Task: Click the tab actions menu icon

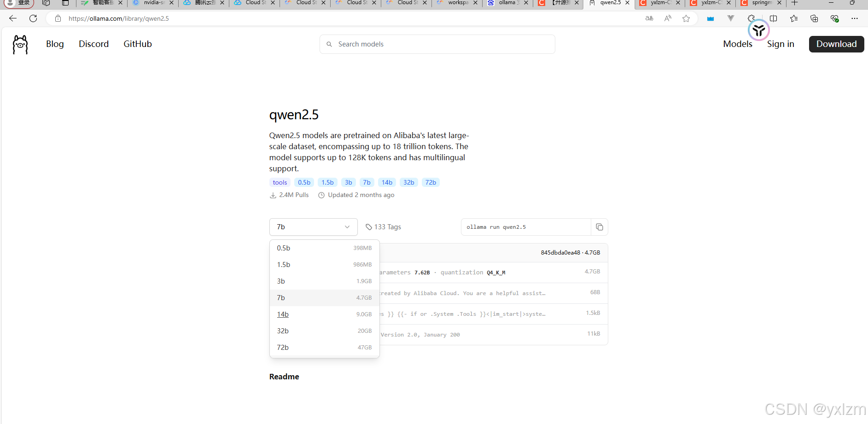Action: (65, 3)
